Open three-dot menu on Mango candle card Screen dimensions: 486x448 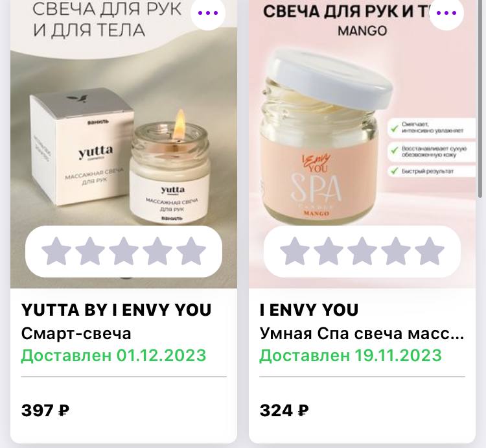click(x=446, y=13)
